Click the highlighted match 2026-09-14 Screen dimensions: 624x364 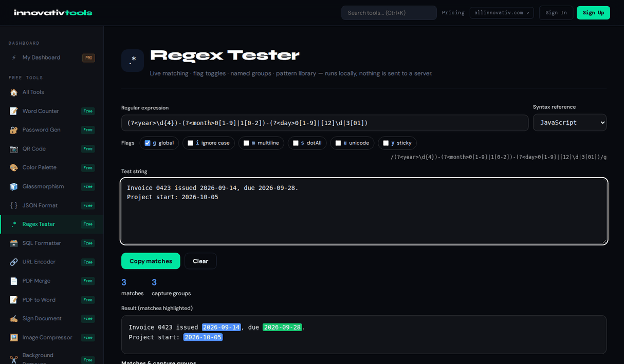click(221, 328)
